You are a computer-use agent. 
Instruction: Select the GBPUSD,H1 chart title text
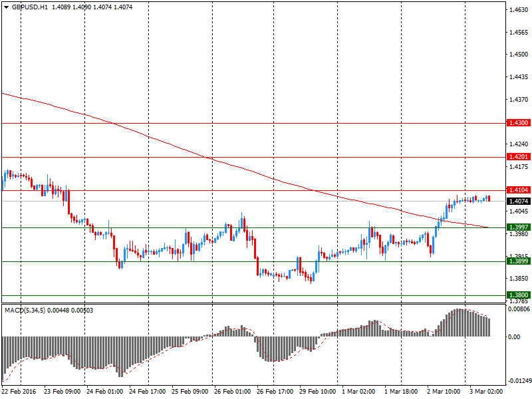coord(30,7)
